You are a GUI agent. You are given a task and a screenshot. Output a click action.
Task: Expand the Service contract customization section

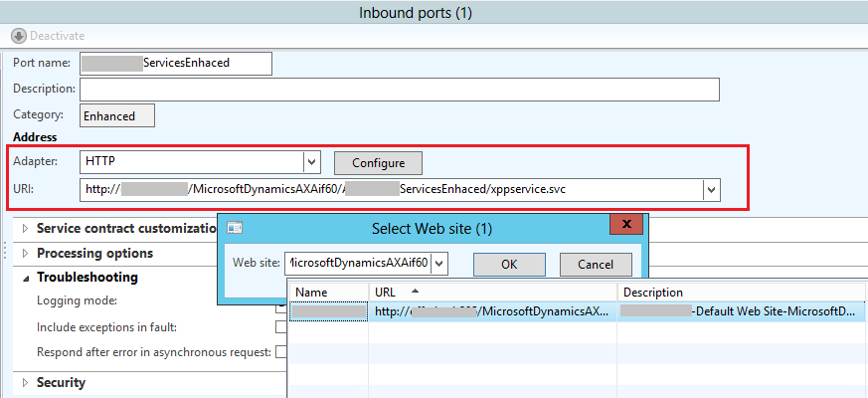click(x=26, y=229)
